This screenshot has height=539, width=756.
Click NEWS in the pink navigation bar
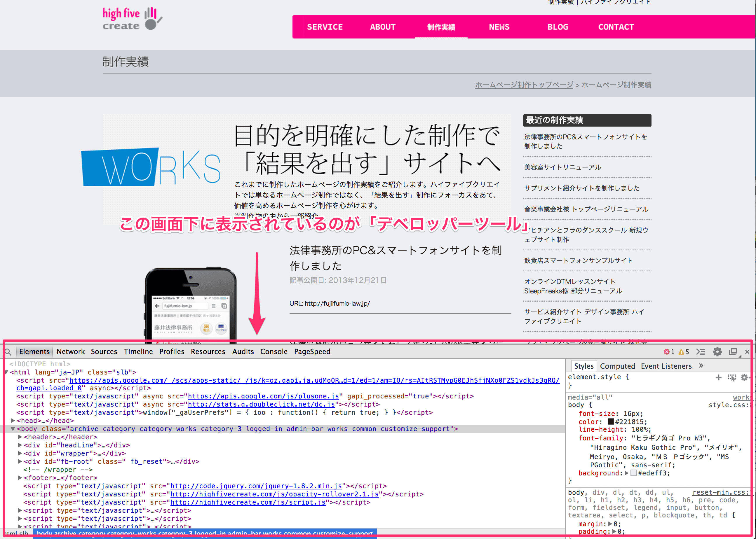499,27
